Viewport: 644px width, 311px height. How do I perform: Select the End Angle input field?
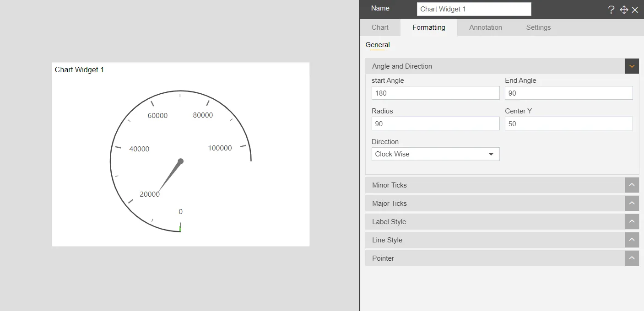click(568, 93)
